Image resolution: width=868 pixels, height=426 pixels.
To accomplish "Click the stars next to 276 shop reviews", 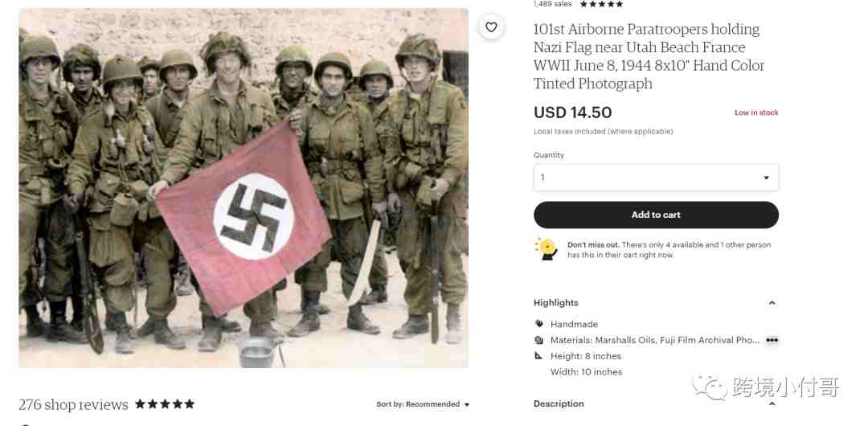I will (x=165, y=403).
